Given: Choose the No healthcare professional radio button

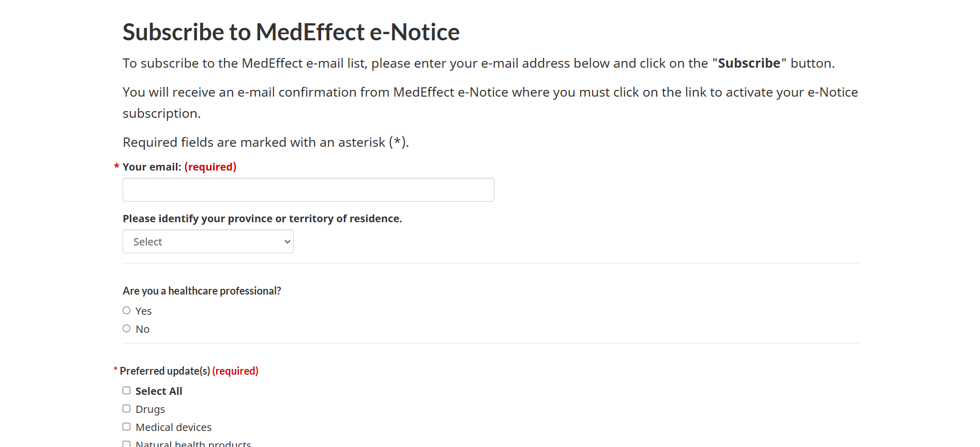Looking at the screenshot, I should [x=127, y=329].
